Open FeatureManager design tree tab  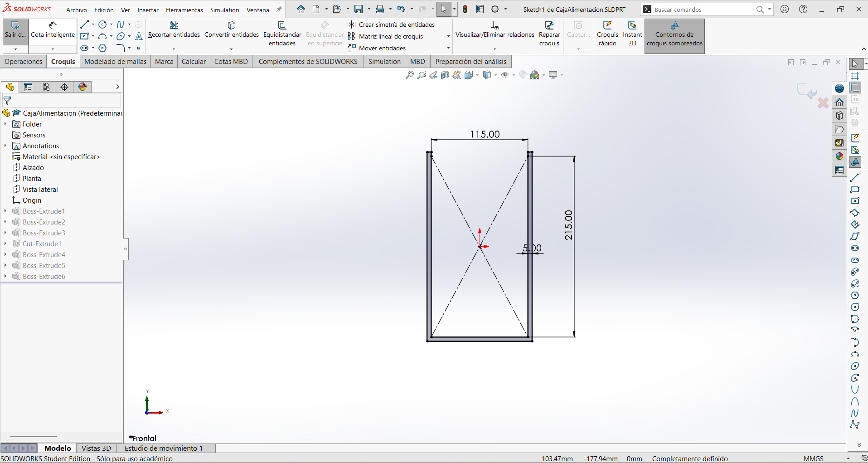10,87
